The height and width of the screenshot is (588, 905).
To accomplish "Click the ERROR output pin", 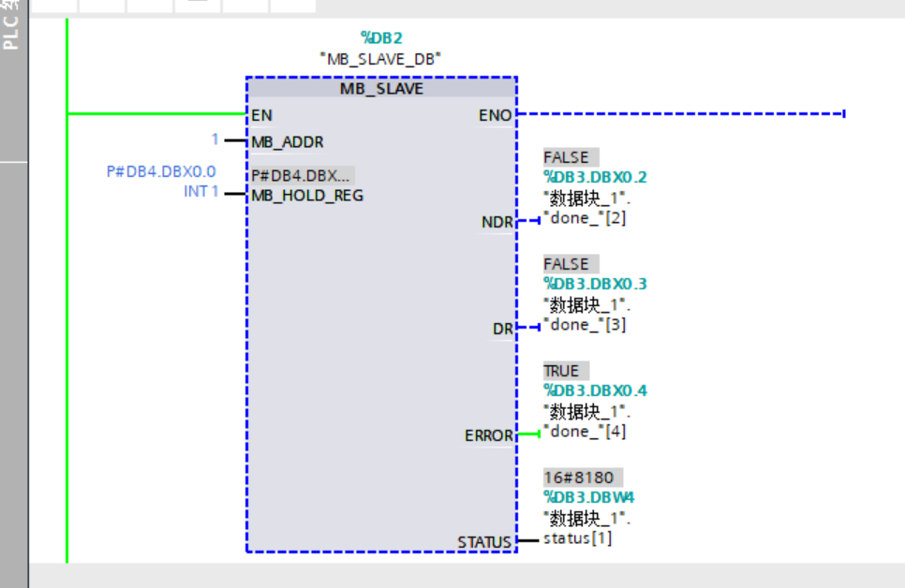I will coord(489,435).
